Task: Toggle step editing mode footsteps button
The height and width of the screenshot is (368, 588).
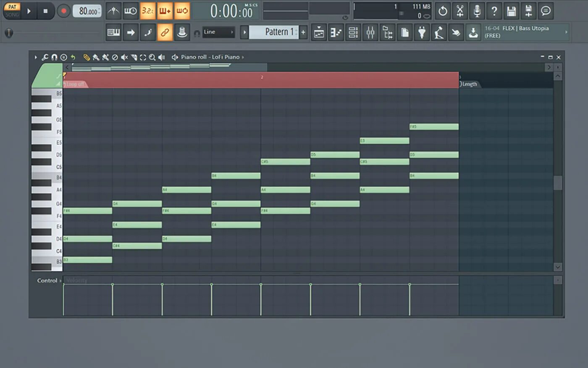Action: (148, 32)
